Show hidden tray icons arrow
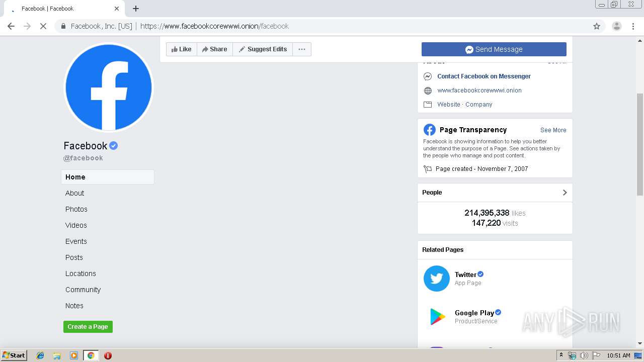This screenshot has height=362, width=644. coord(561,355)
